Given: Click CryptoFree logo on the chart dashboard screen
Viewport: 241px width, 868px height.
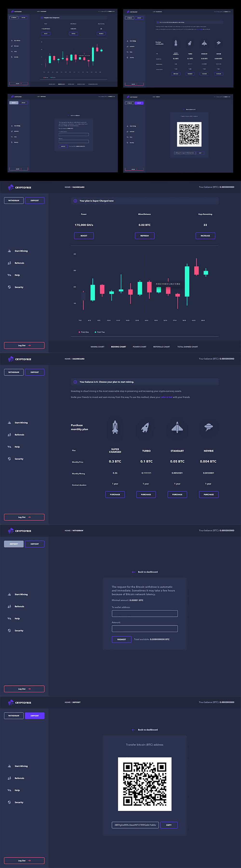Looking at the screenshot, I should click(20, 187).
